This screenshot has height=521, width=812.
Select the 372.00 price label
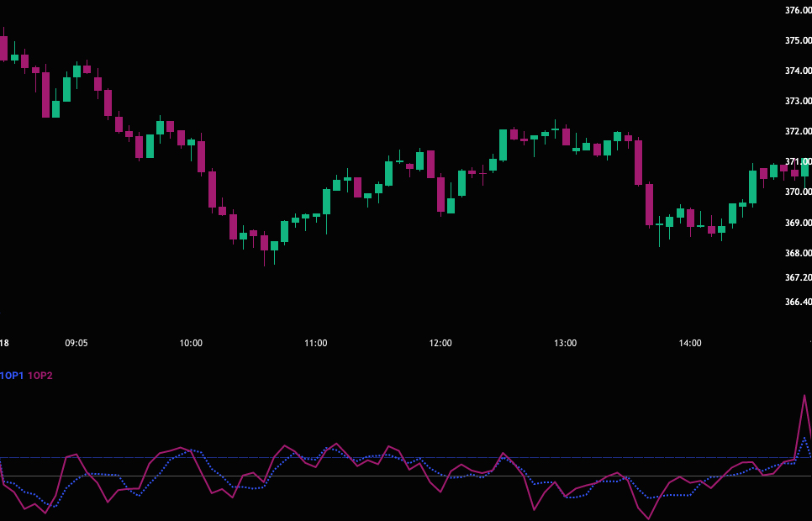coord(798,132)
